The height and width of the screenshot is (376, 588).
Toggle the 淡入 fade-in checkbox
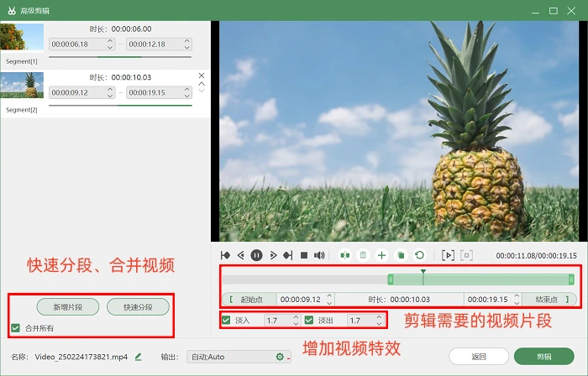point(226,321)
